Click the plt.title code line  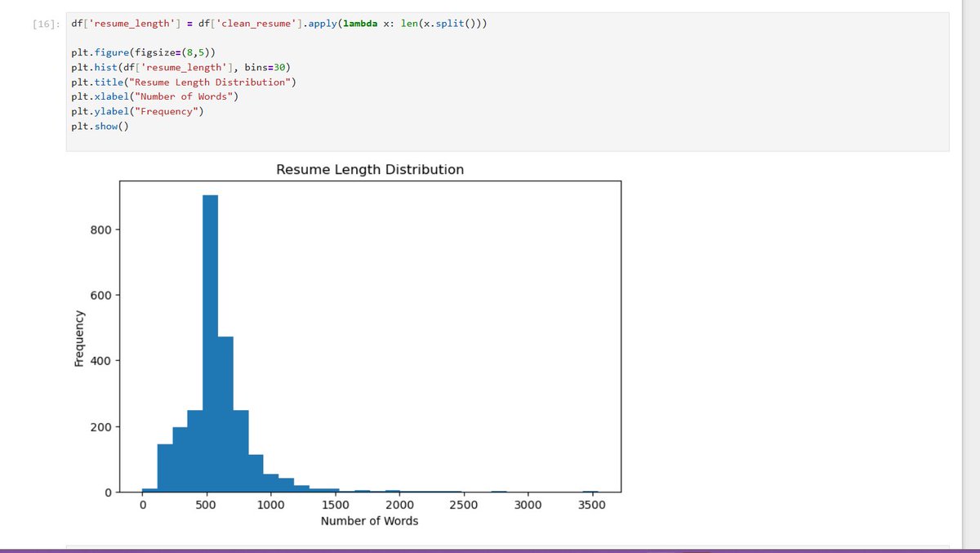184,82
